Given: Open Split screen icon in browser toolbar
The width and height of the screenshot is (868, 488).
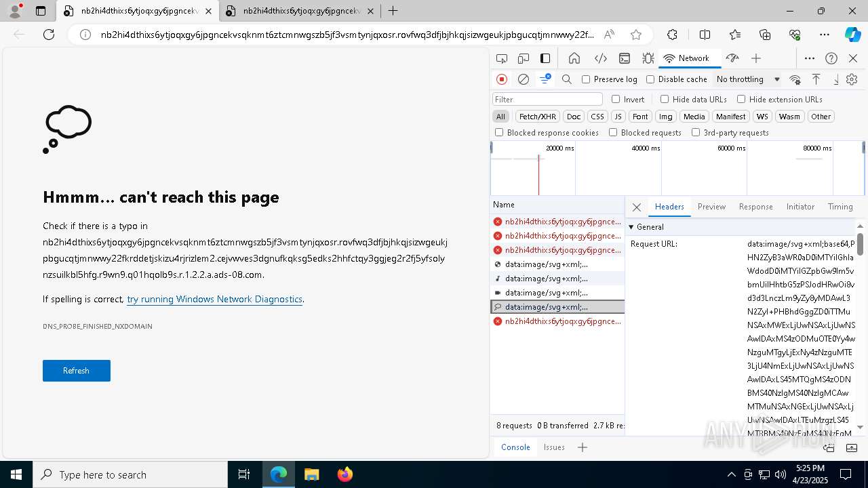Looking at the screenshot, I should pos(705,35).
